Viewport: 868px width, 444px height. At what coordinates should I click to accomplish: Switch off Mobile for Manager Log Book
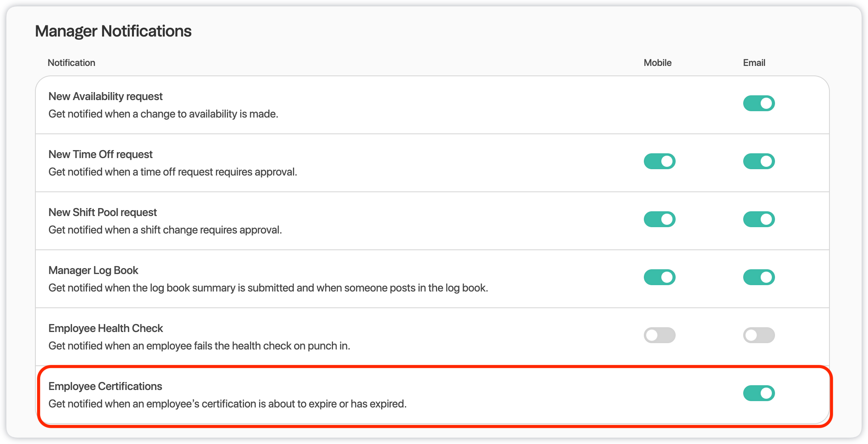pos(659,277)
